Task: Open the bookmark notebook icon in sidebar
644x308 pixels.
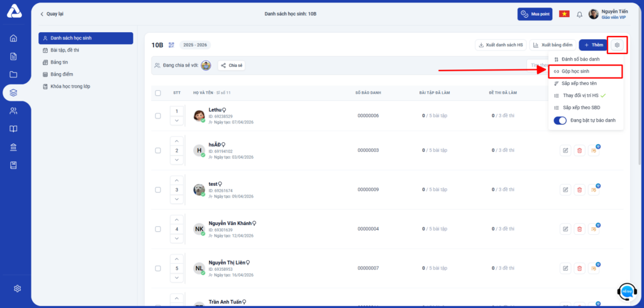Action: click(14, 165)
